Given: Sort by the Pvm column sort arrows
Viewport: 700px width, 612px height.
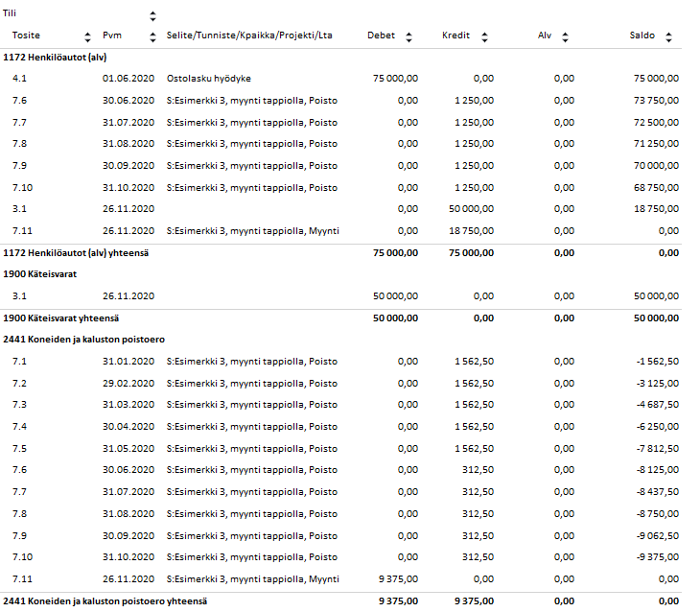Looking at the screenshot, I should pos(152,37).
